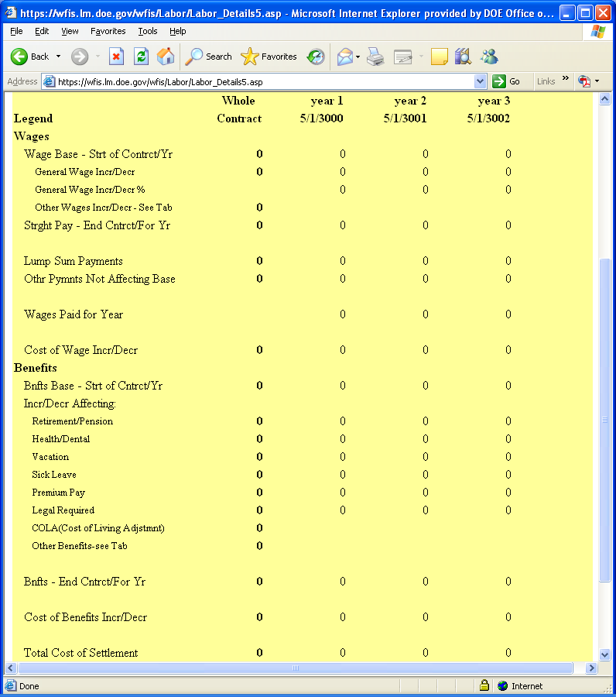The width and height of the screenshot is (616, 697).
Task: Go to the Home page icon
Action: coord(166,57)
